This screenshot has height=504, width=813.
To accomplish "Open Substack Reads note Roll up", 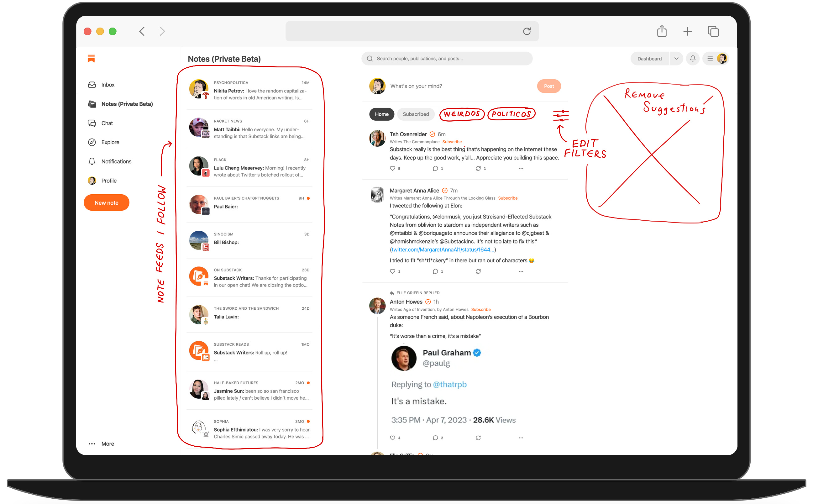I will coord(249,352).
